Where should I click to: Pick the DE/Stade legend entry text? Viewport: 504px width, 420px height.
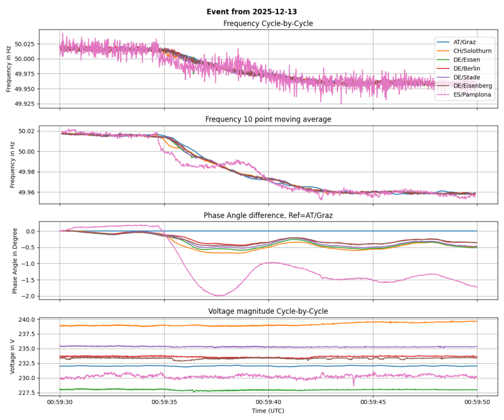pyautogui.click(x=467, y=77)
